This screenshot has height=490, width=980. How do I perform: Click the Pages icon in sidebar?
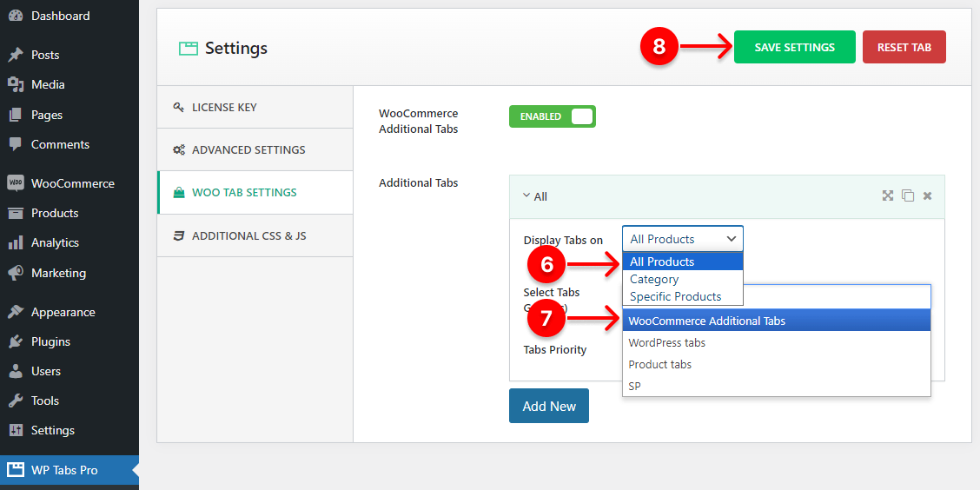pos(16,115)
